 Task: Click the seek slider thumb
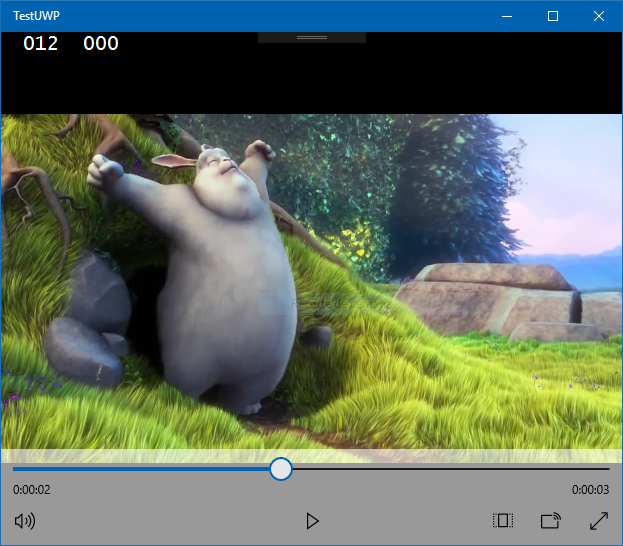coord(281,469)
